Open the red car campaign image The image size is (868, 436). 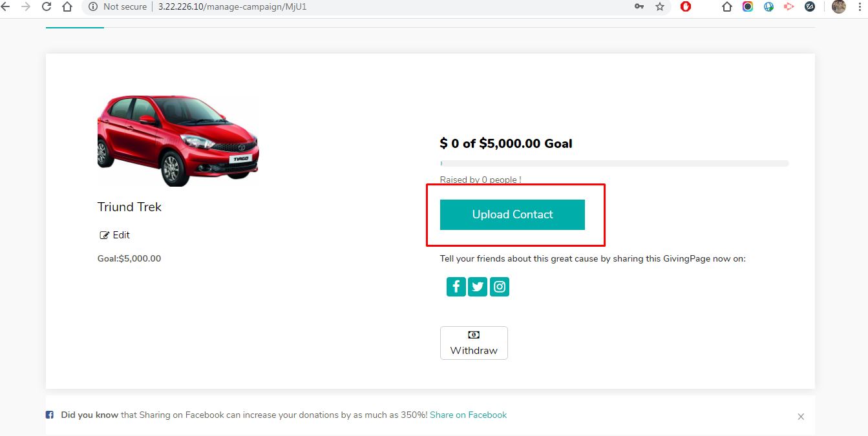(178, 141)
